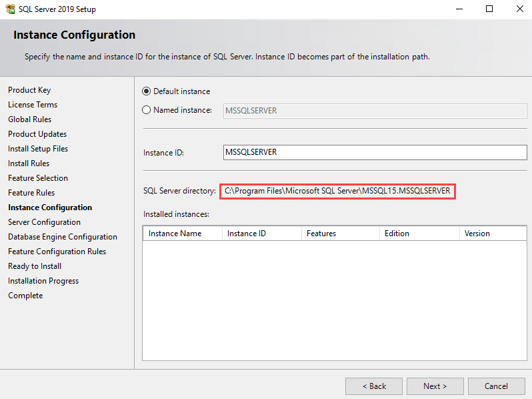Screen dimensions: 532x399
Task: Select the Install Rules step
Action: [x=29, y=163]
